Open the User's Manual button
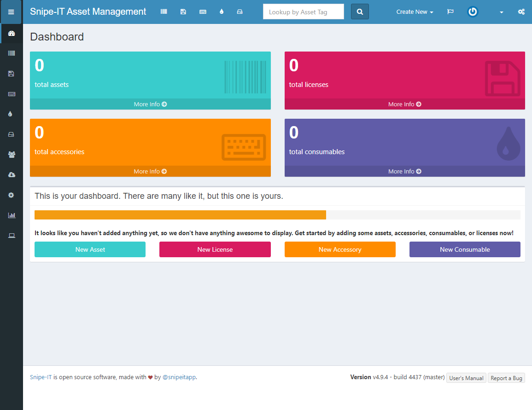 [x=466, y=378]
